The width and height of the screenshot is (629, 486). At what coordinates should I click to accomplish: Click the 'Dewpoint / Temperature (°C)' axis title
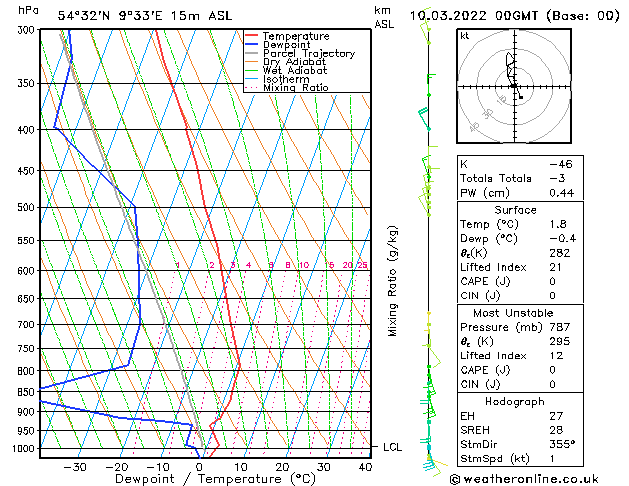[215, 479]
